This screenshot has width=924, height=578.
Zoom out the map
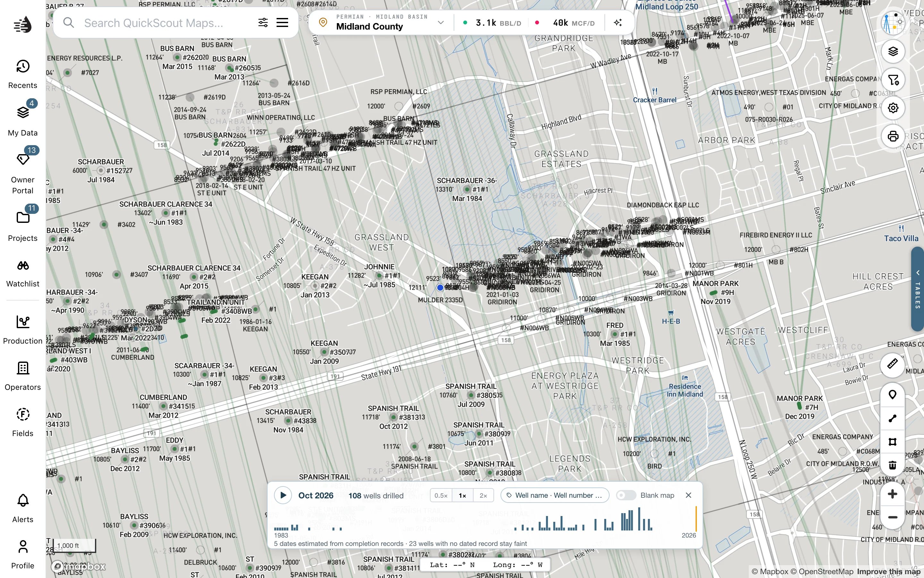pos(892,517)
